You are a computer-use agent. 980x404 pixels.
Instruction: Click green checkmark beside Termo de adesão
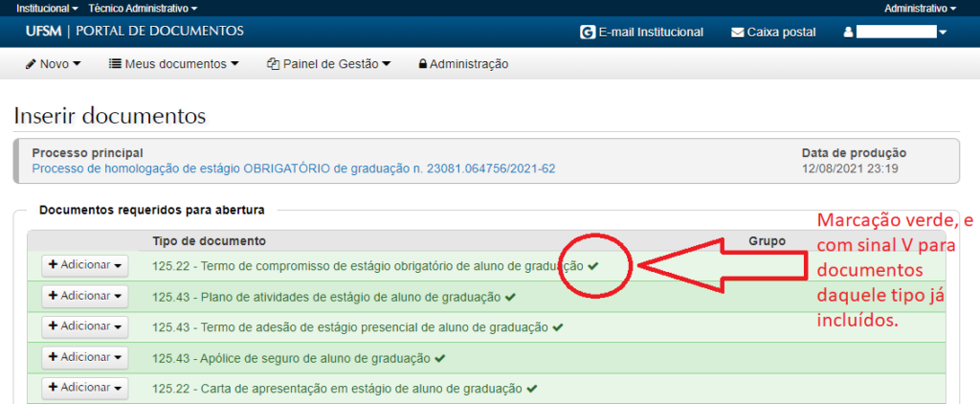coord(558,327)
